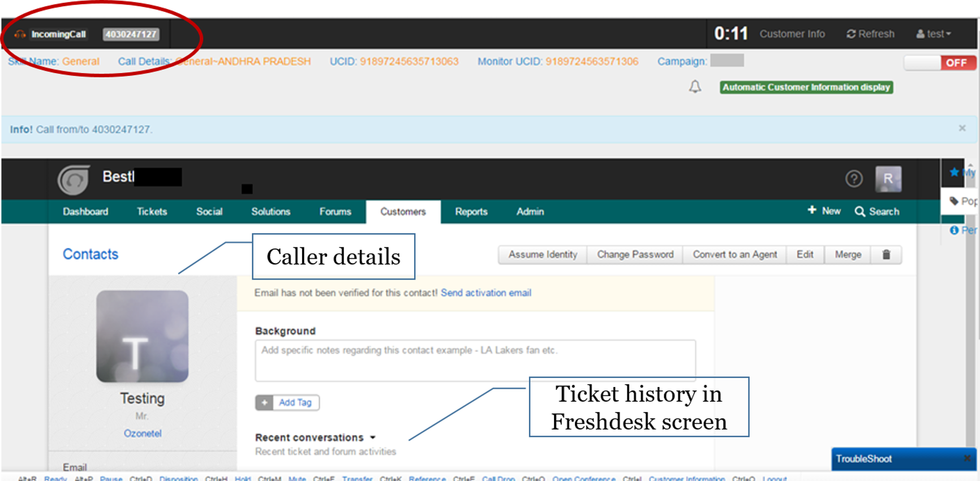Click Convert to an Agent button
980x481 pixels.
734,255
